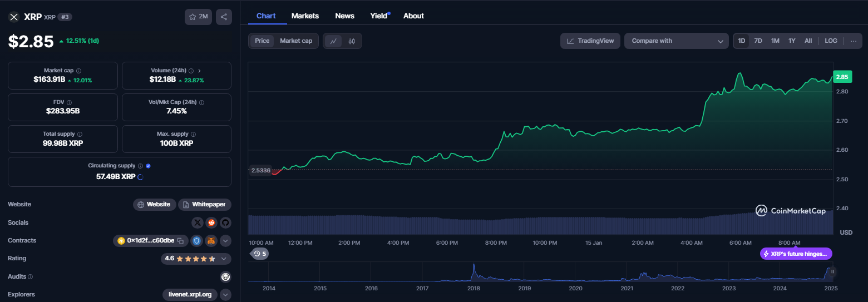Set chart range to 7D
The width and height of the screenshot is (868, 302).
coord(758,41)
